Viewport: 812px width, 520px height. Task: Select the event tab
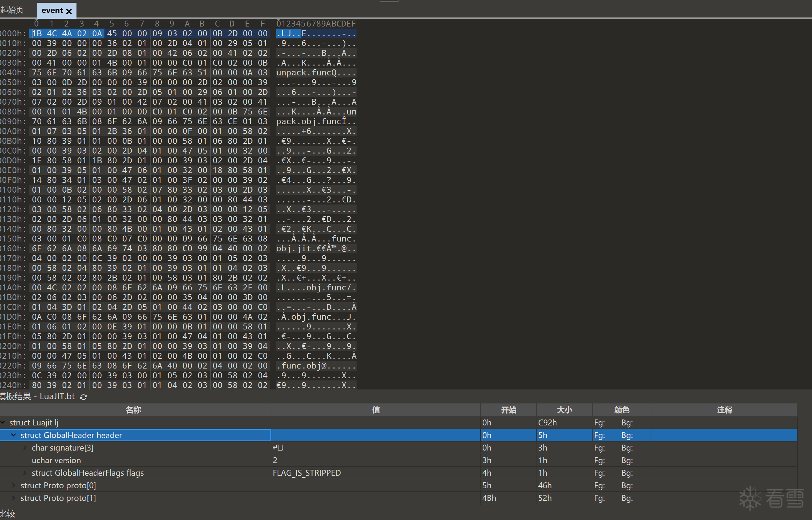52,10
